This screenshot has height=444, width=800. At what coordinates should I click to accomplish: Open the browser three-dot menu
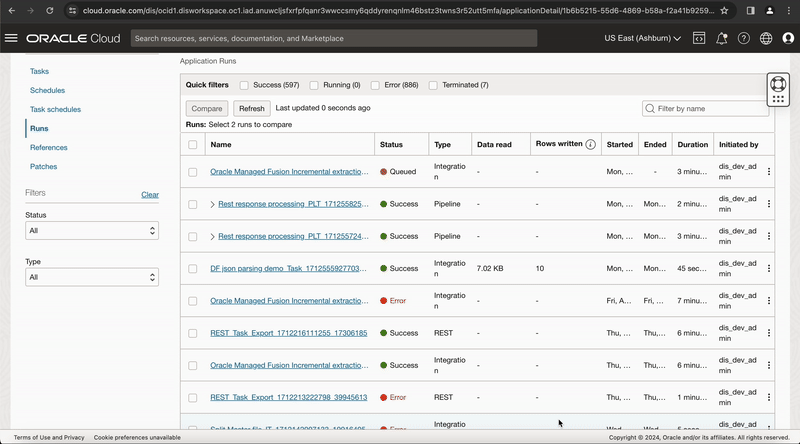point(789,10)
